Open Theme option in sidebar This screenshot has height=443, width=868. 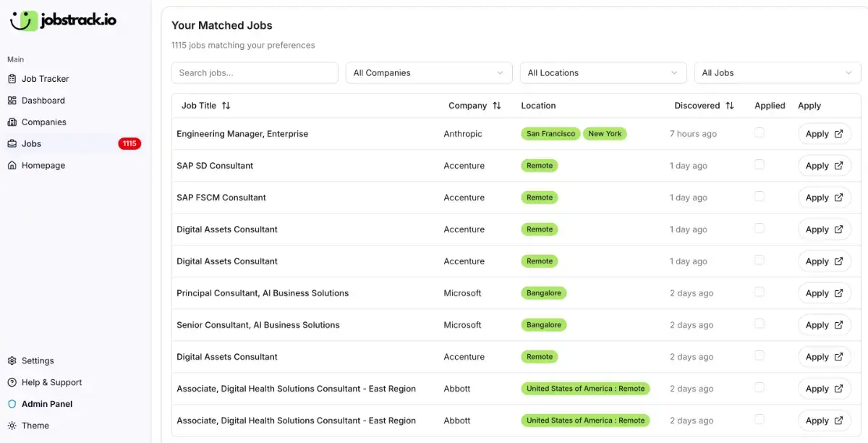(75, 426)
